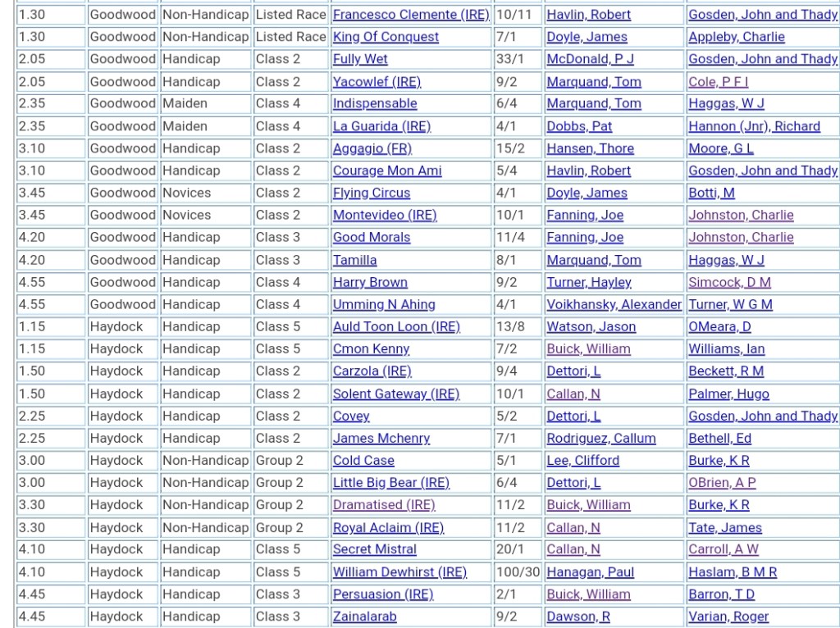
Task: Select trainer Cole, P F I link
Action: coord(718,82)
